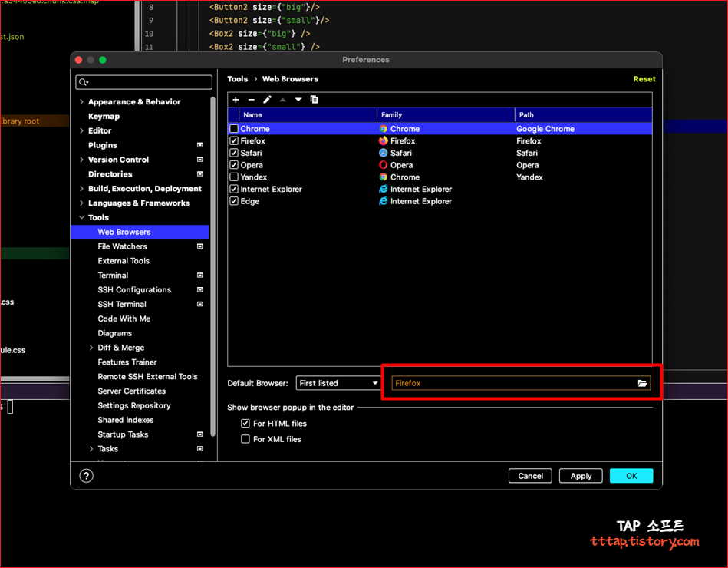Click Chrome icon in Yandex row
The image size is (728, 568).
point(383,177)
